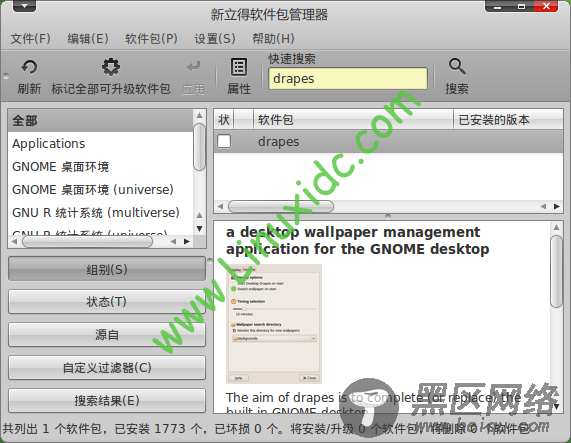Click the description pane vertical scrollbar thumb
Screen dimensions: 571x443
[x=556, y=272]
